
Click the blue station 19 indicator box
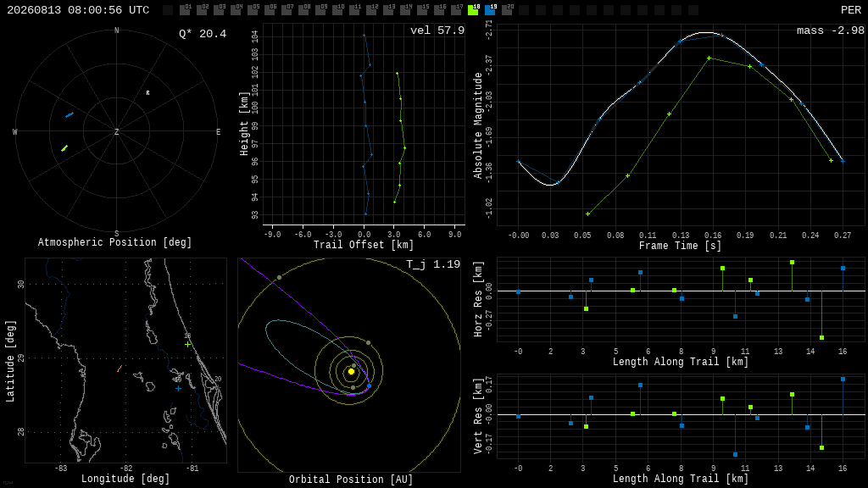click(490, 10)
